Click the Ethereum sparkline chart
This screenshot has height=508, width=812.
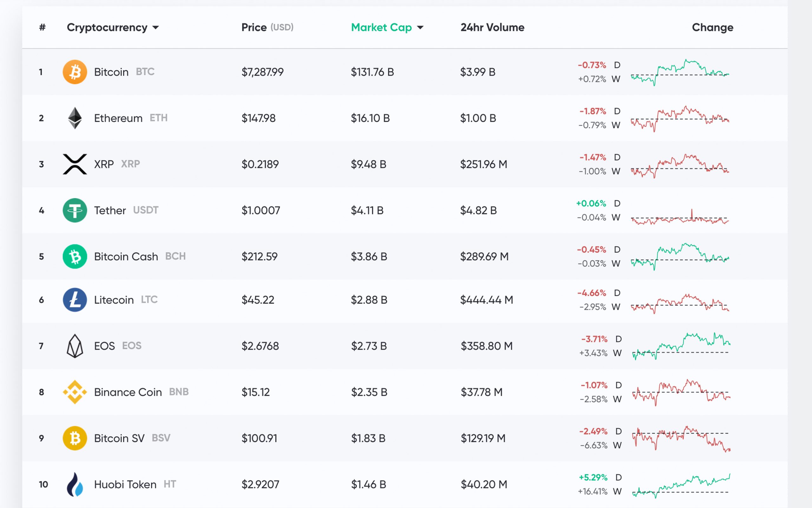(x=680, y=119)
